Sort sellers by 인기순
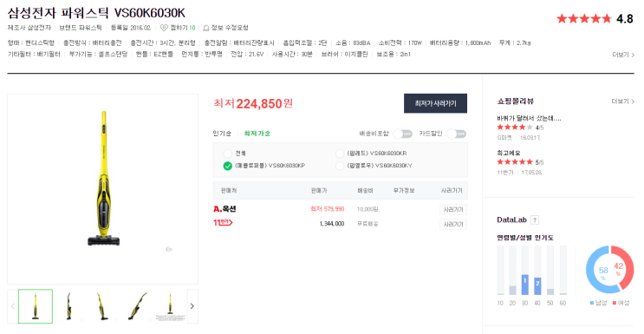Screen dimensions: 644x334 (222, 134)
